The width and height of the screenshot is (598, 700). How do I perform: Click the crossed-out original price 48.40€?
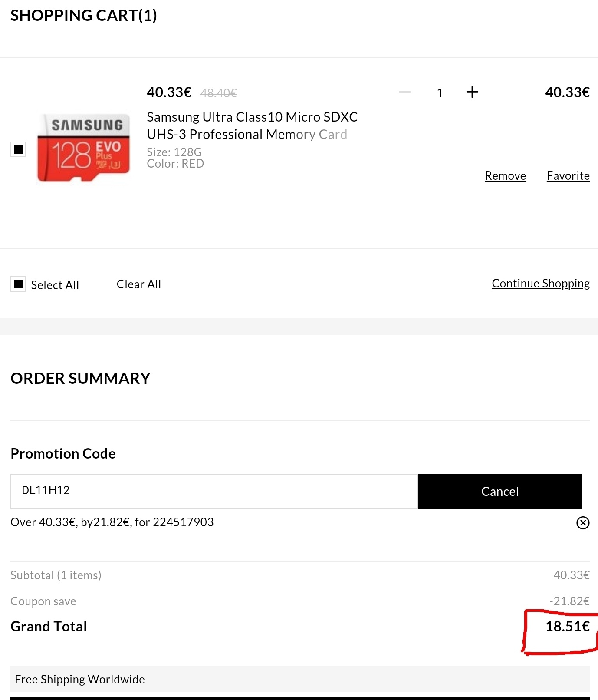pos(219,93)
